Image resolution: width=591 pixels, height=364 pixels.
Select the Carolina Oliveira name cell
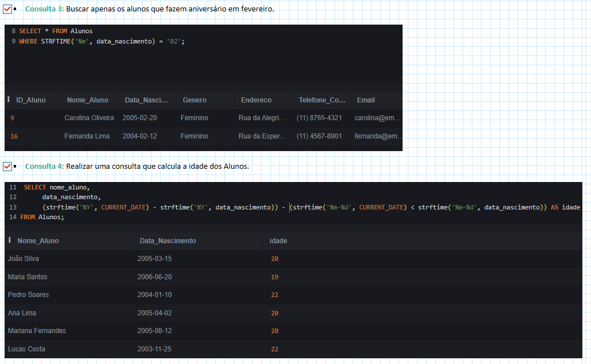coord(89,118)
